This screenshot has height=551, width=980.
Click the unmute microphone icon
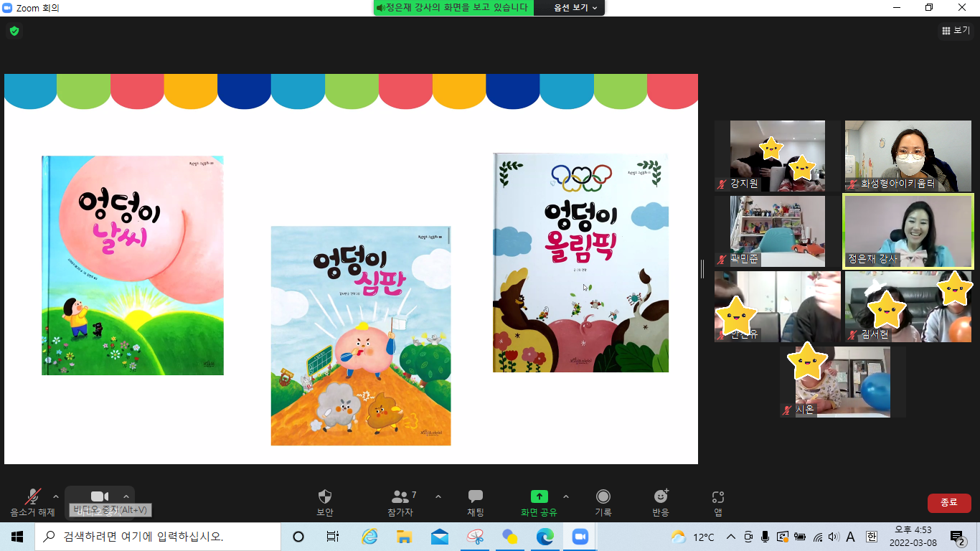(32, 496)
